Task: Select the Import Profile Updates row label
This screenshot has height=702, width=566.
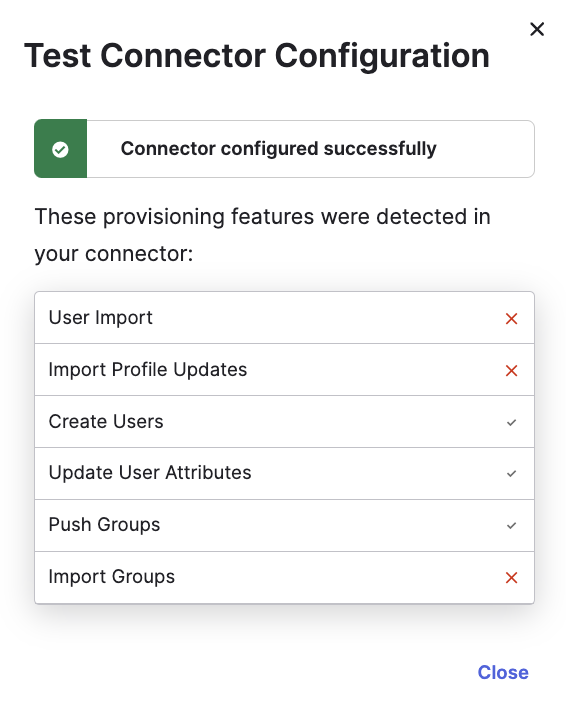Action: (x=148, y=370)
